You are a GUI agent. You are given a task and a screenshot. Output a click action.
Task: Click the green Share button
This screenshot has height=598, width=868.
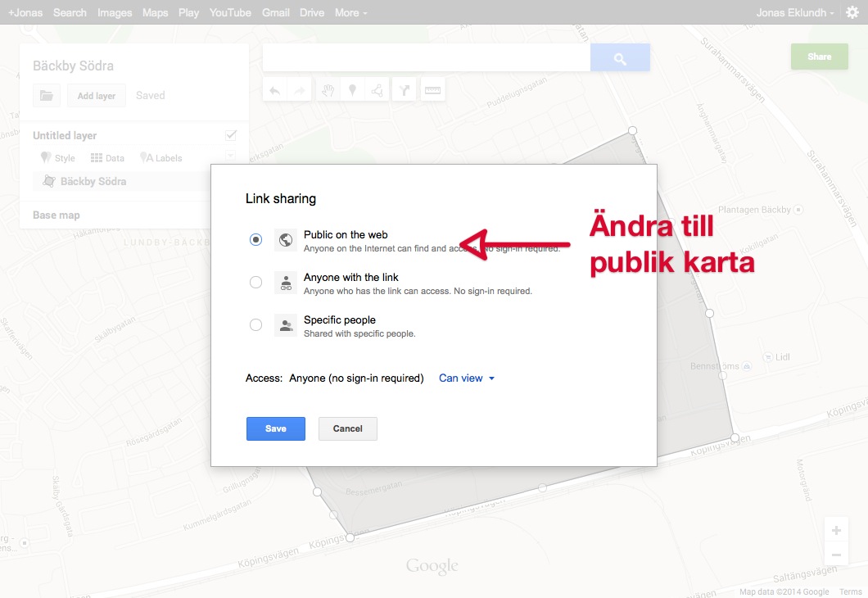(x=820, y=57)
